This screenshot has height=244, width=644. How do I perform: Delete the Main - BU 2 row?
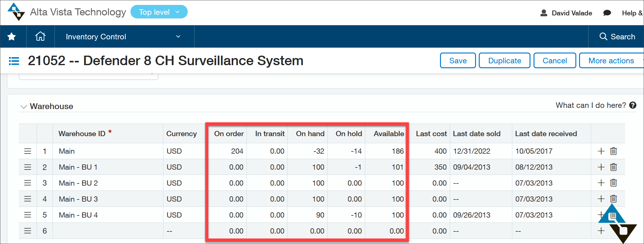(x=614, y=183)
